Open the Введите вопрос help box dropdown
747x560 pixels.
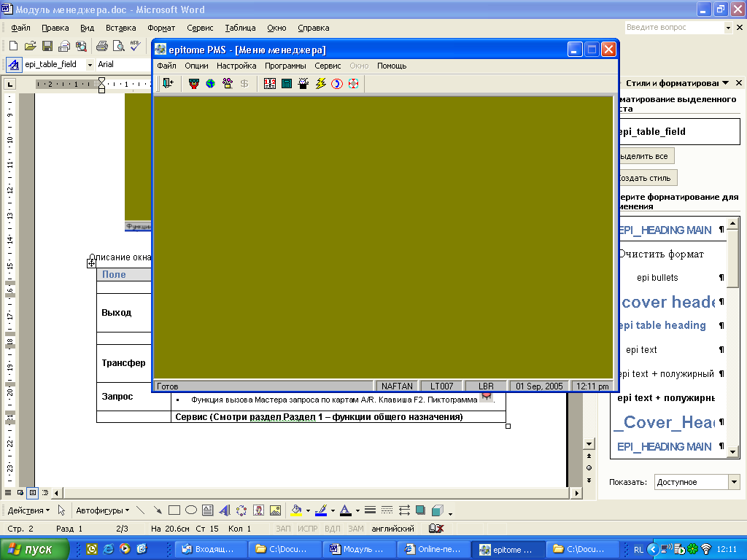click(728, 28)
